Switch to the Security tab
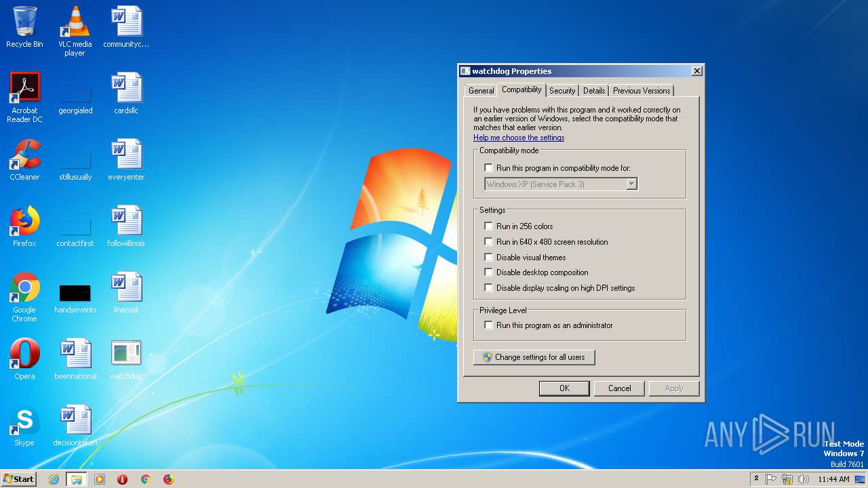This screenshot has height=488, width=868. (562, 91)
